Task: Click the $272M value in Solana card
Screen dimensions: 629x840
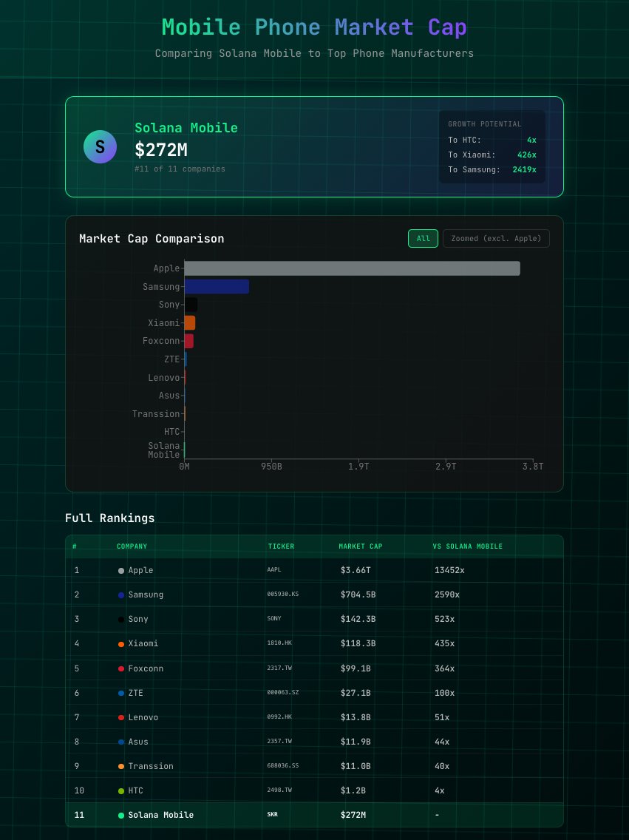Action: point(161,150)
